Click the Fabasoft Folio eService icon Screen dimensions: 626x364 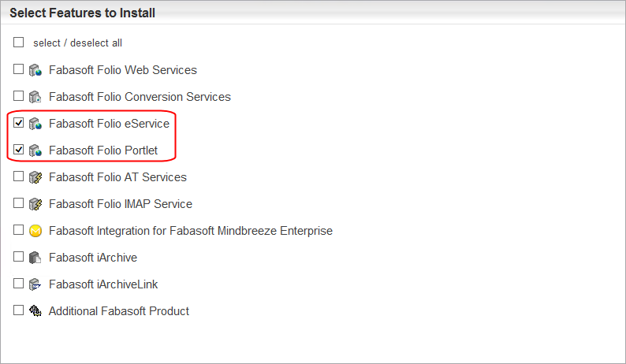click(x=35, y=124)
